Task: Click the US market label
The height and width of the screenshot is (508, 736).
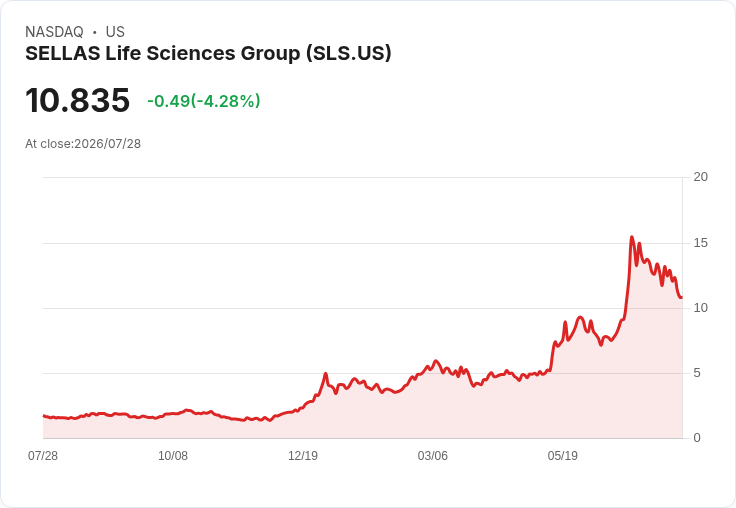Action: click(x=115, y=32)
